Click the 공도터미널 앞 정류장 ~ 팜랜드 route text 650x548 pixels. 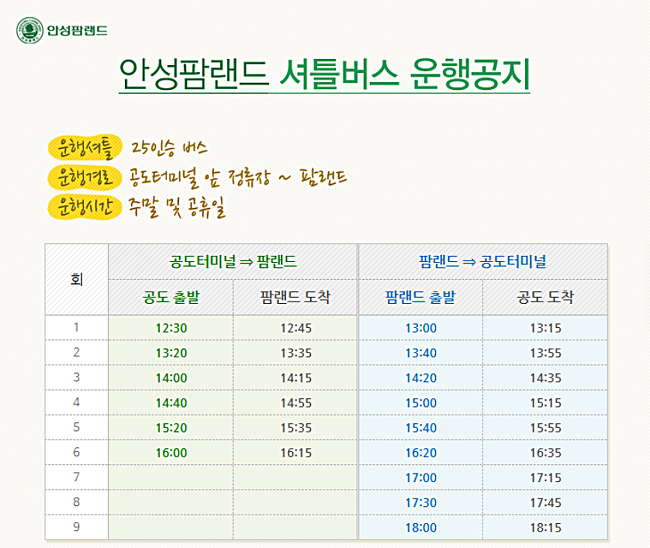click(237, 177)
